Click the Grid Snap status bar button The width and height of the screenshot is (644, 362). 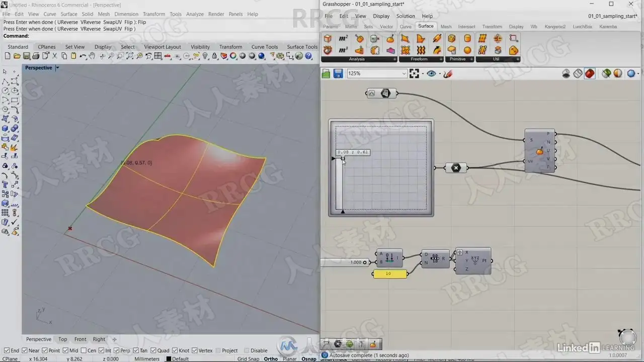248,359
